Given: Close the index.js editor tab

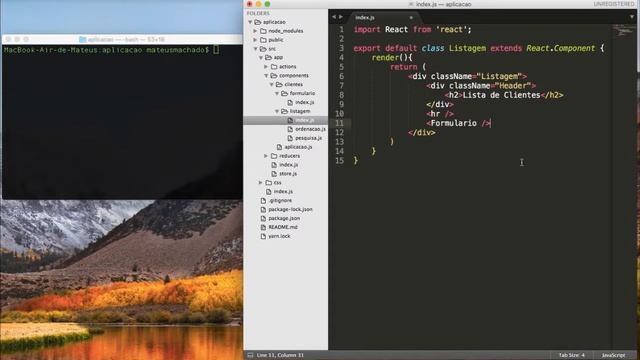Looking at the screenshot, I should 411,17.
